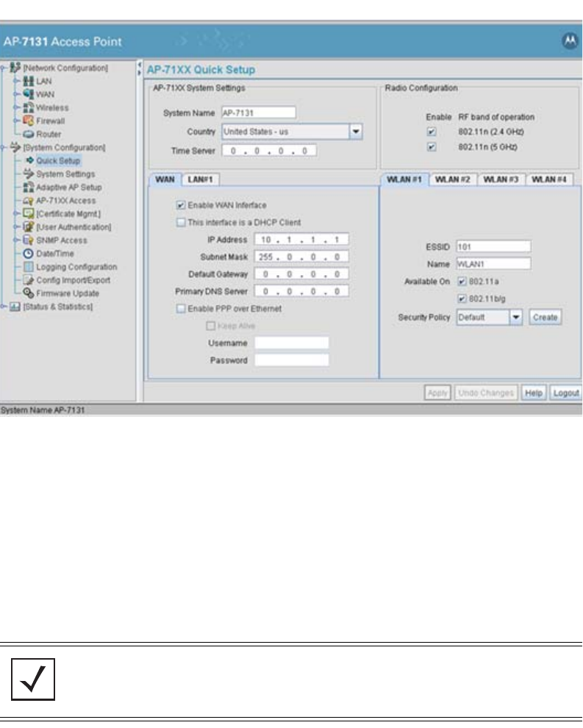This screenshot has height=728, width=583.
Task: Select the WLAN #2 tab
Action: point(453,179)
